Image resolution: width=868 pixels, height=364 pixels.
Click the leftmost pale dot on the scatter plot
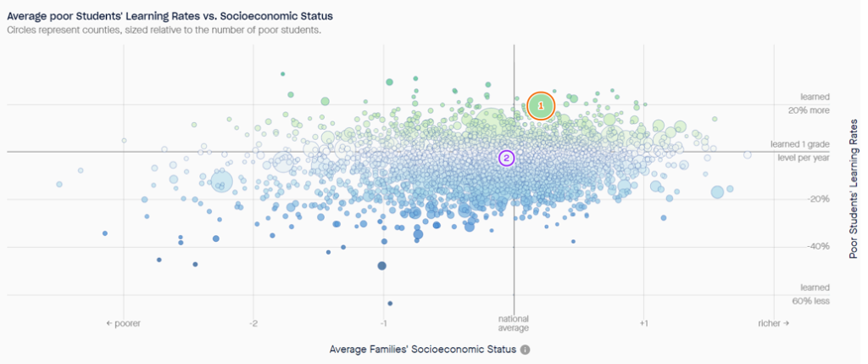59,184
